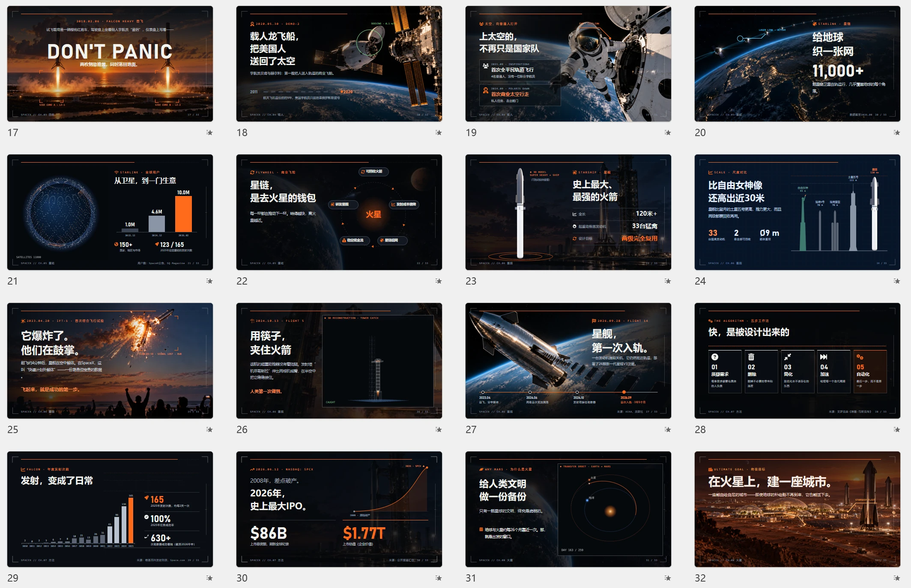Open slide 20 with 11,000+ satellites

pos(797,64)
